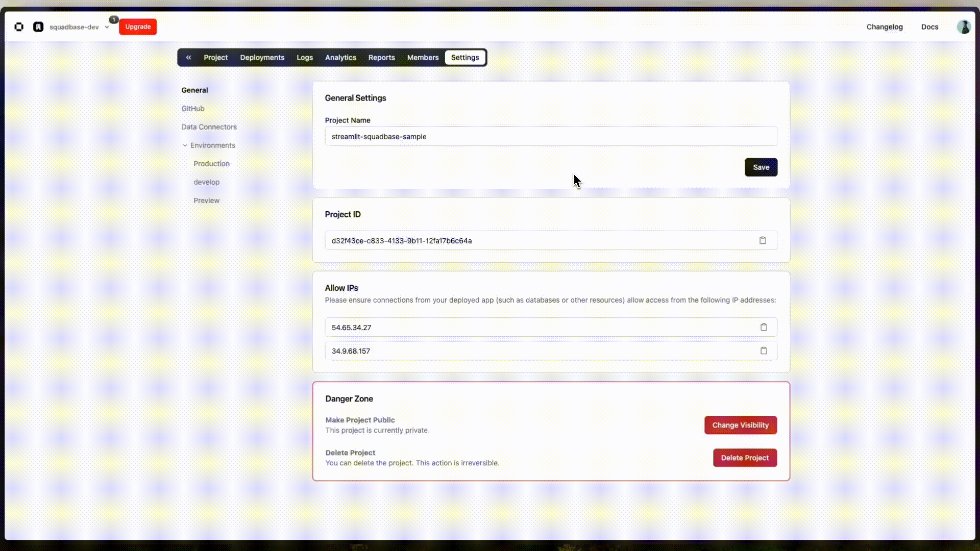The image size is (980, 551).
Task: Switch to the Analytics tab
Action: pos(340,57)
